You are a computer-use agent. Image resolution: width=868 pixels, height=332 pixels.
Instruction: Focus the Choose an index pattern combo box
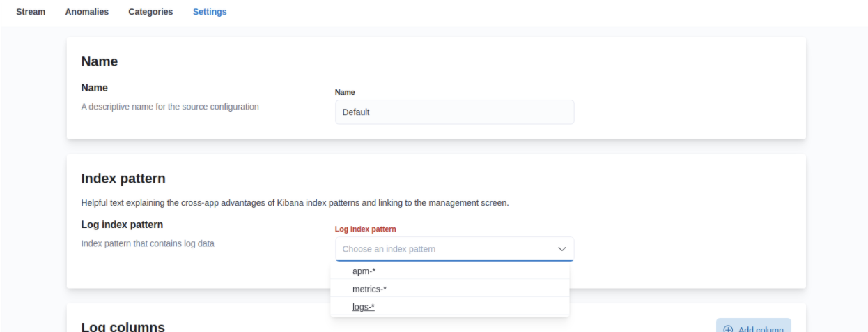click(x=446, y=249)
